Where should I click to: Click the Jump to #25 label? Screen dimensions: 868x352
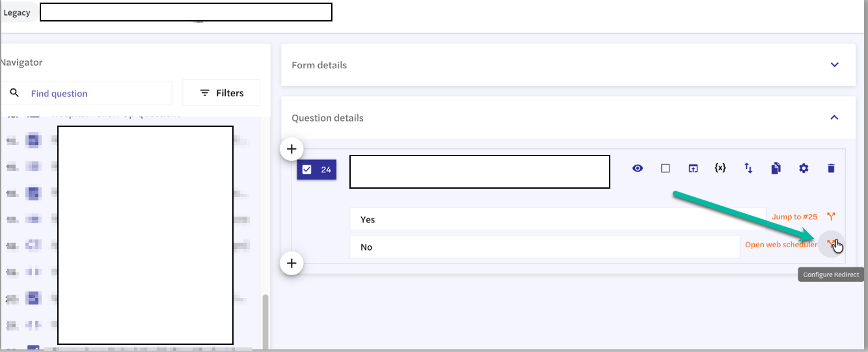pyautogui.click(x=794, y=217)
